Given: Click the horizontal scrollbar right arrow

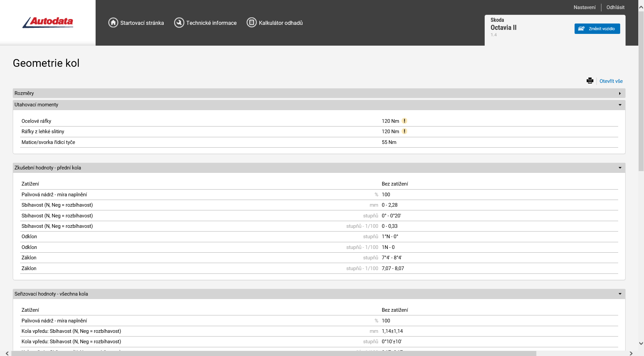Looking at the screenshot, I should [x=631, y=353].
